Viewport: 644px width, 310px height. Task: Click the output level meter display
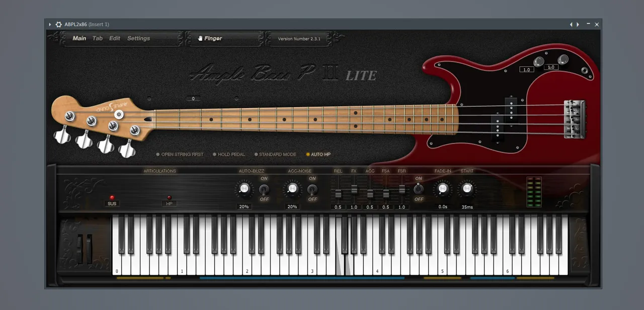[534, 191]
